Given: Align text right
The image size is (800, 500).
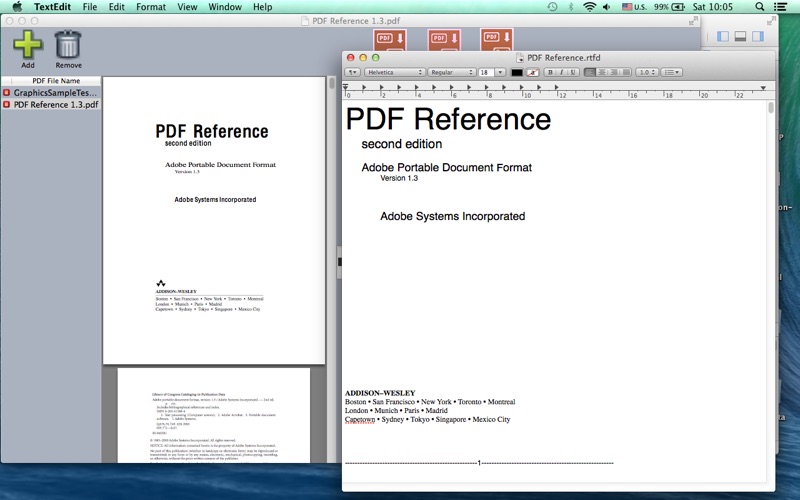Looking at the screenshot, I should (x=614, y=72).
